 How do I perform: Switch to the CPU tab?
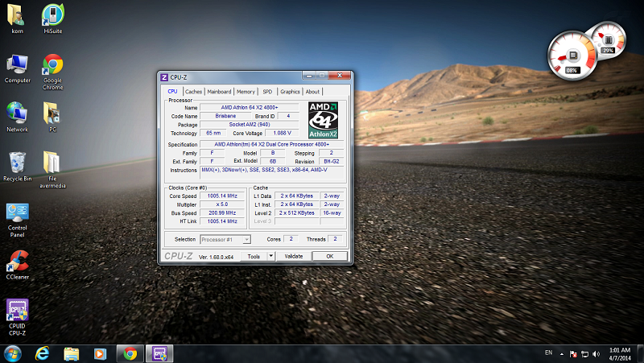pos(172,91)
